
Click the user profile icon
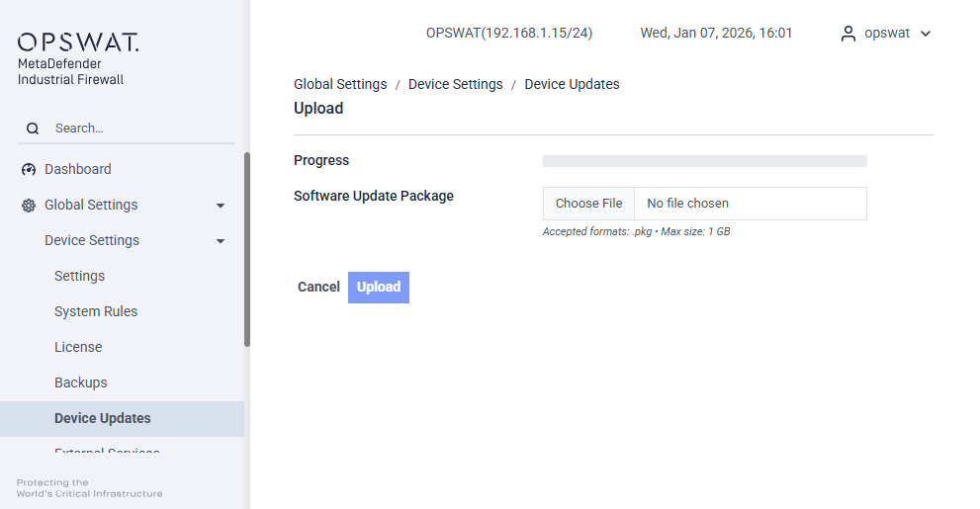[x=847, y=34]
